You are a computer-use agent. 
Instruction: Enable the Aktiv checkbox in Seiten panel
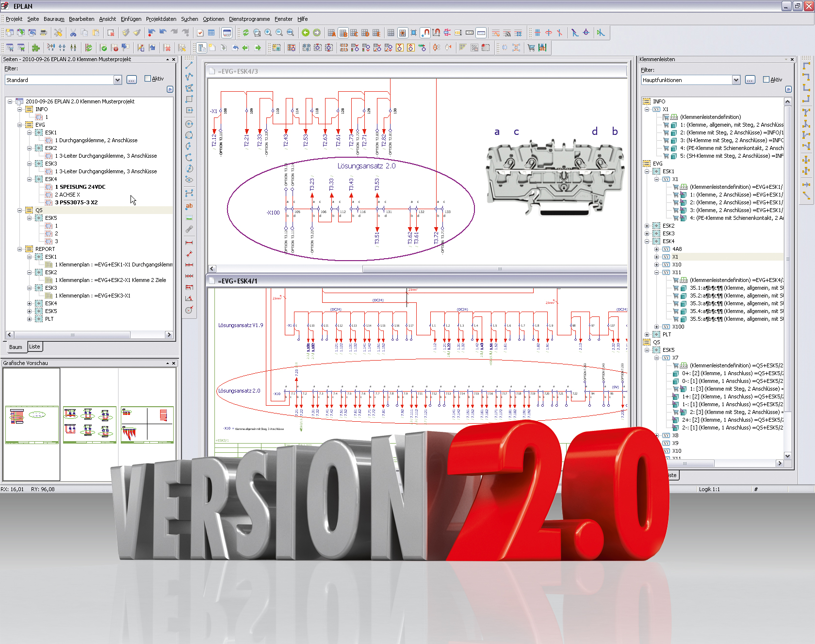pyautogui.click(x=148, y=79)
